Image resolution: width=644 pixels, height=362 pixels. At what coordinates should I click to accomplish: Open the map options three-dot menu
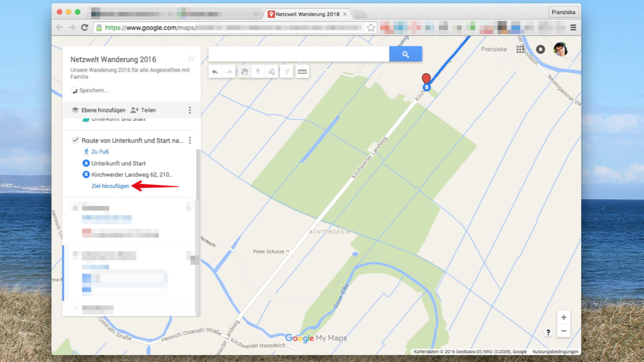[x=190, y=110]
